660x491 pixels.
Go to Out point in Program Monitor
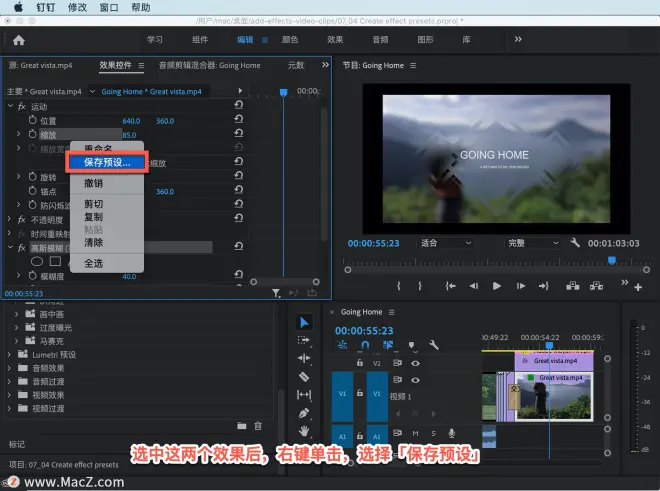pos(543,286)
